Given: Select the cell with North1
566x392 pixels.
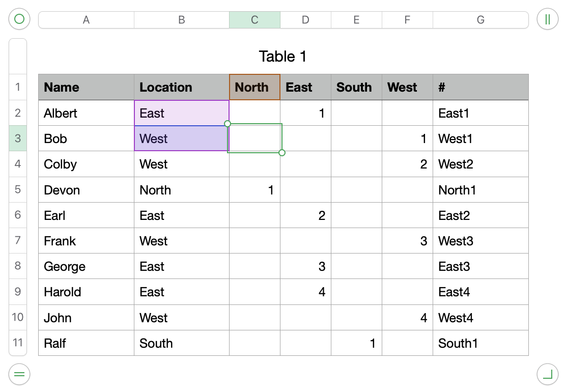Looking at the screenshot, I should (x=480, y=190).
